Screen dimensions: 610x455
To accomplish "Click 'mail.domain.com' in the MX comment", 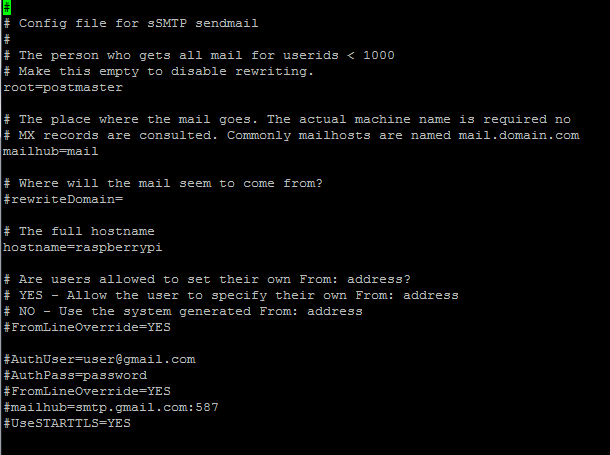I will coord(519,135).
